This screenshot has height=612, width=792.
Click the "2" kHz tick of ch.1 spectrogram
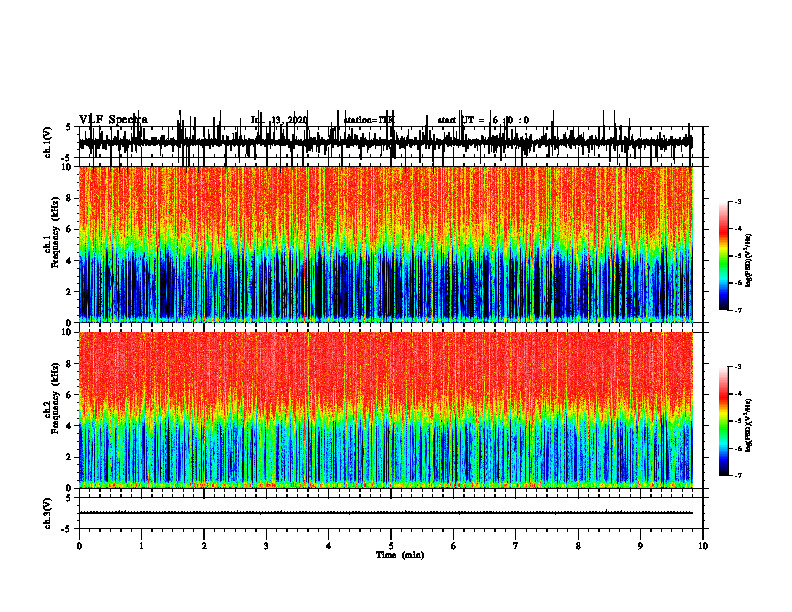point(70,291)
